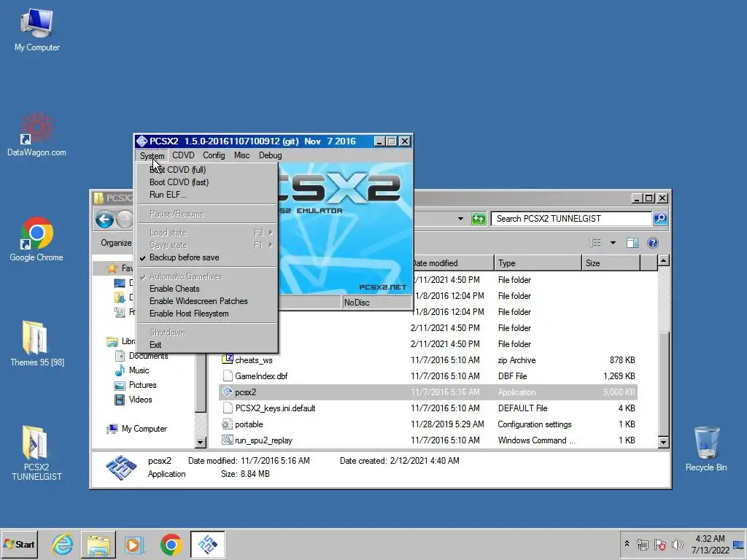Image resolution: width=747 pixels, height=560 pixels.
Task: Choose Boot CDVD (fast)
Action: [x=206, y=182]
